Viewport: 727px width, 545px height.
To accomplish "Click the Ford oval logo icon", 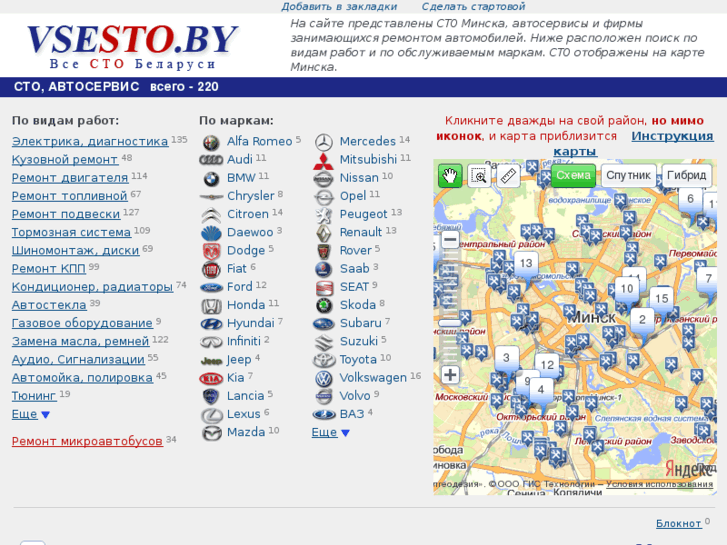I will pos(211,288).
